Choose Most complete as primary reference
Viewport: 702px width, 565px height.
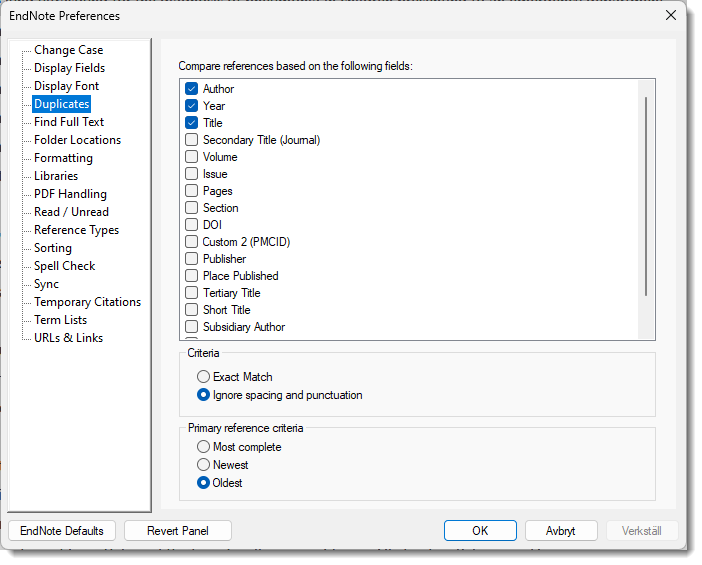[x=203, y=447]
